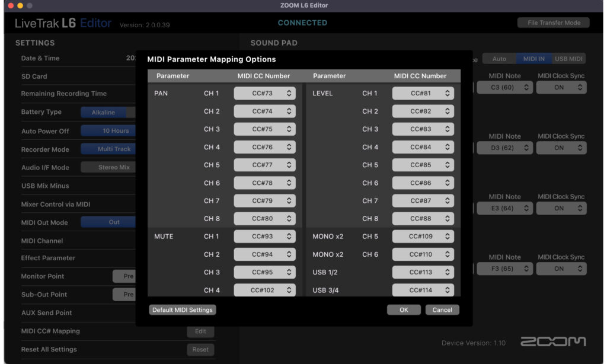Select Alkaline battery type
The width and height of the screenshot is (607, 364).
103,112
